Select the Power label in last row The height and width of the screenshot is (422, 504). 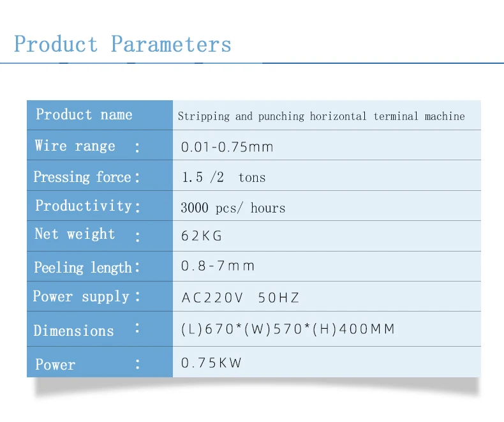click(x=56, y=365)
